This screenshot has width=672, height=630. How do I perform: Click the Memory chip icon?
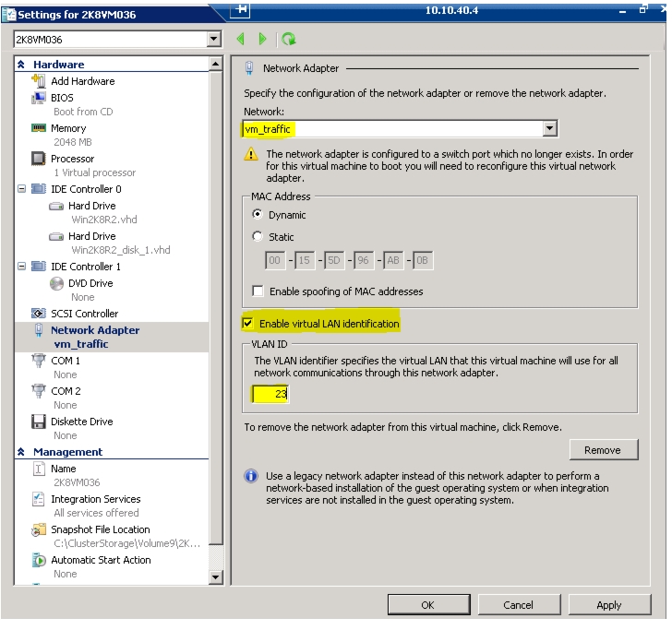pos(38,127)
